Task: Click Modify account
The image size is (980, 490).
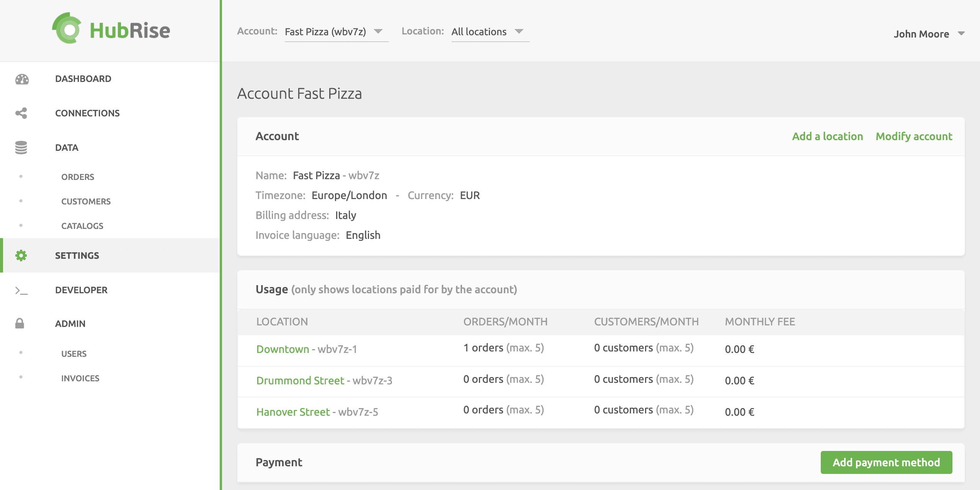Action: 914,136
